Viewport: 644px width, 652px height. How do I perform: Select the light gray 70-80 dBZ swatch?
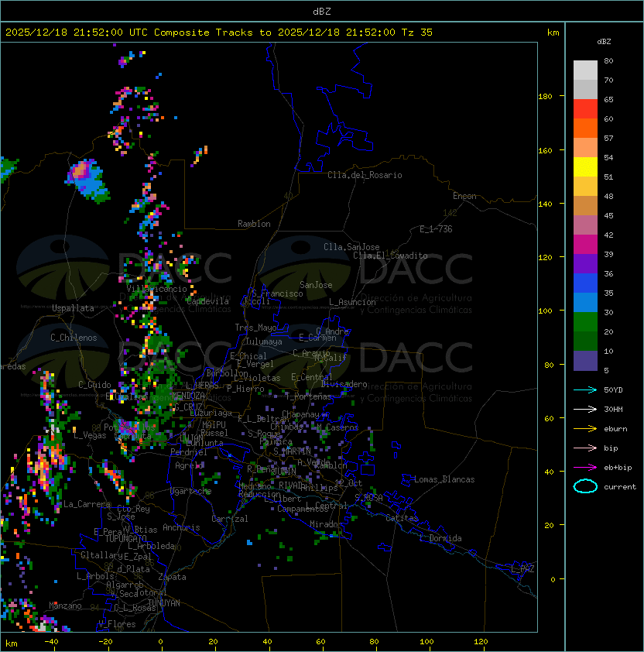click(585, 70)
